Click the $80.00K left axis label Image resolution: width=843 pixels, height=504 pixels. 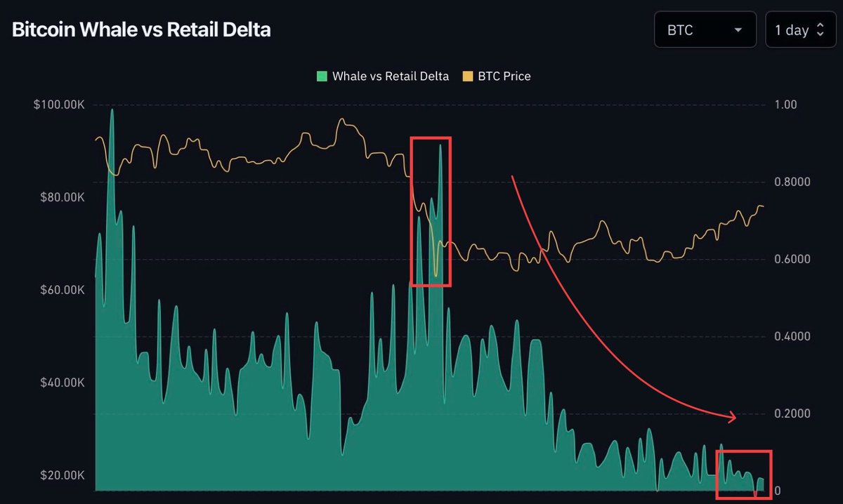pos(62,197)
